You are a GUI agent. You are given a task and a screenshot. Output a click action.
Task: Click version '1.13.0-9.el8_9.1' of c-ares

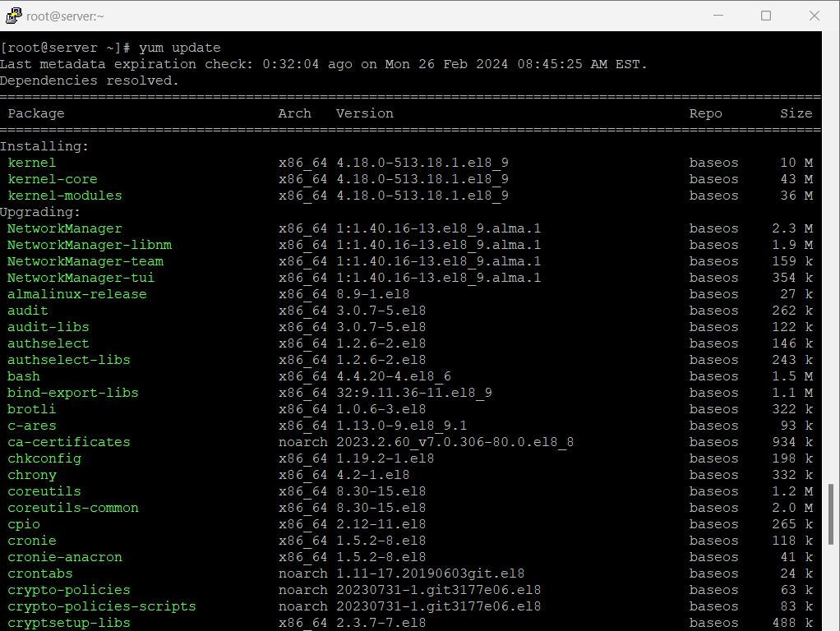click(402, 426)
